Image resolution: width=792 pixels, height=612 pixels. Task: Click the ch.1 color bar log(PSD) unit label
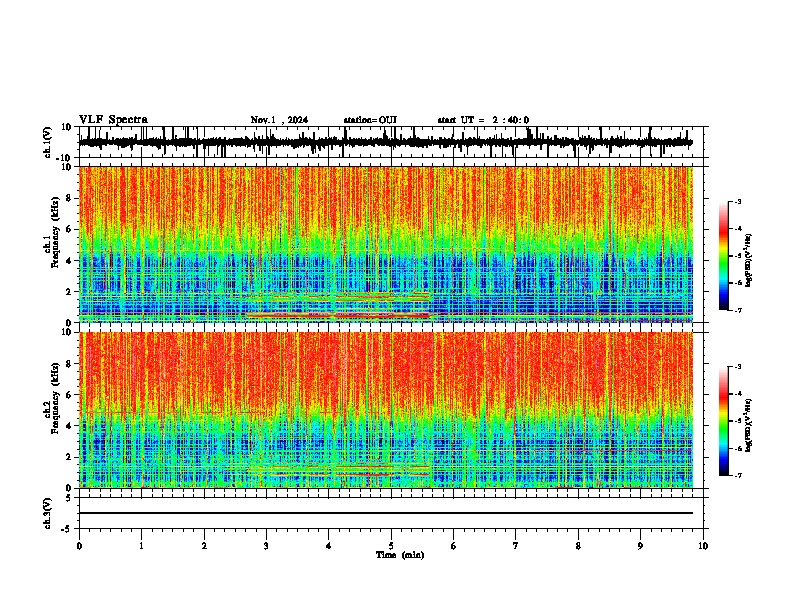pos(749,261)
